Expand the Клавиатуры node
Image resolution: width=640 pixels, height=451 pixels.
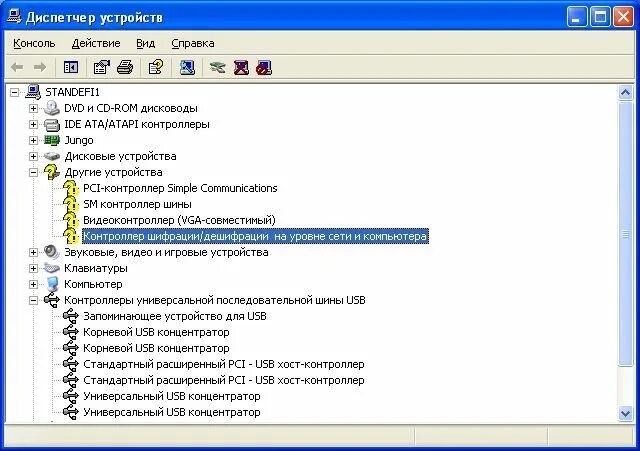tap(33, 268)
